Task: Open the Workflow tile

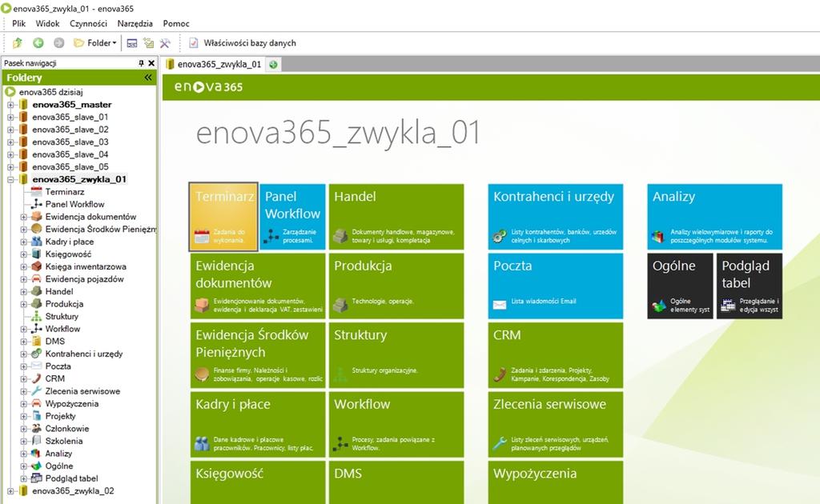Action: coord(396,425)
